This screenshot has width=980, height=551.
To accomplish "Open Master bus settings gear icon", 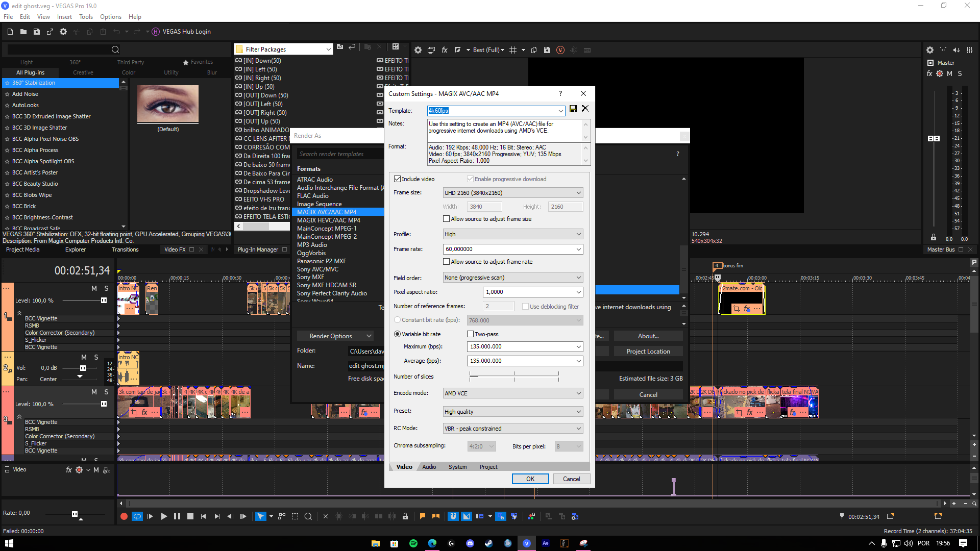I will tap(930, 50).
